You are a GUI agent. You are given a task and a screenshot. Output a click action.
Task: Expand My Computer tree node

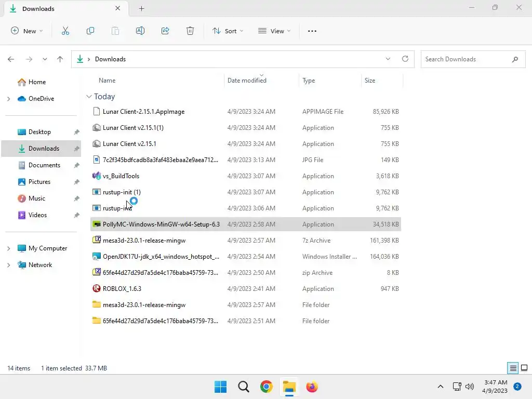pos(9,248)
